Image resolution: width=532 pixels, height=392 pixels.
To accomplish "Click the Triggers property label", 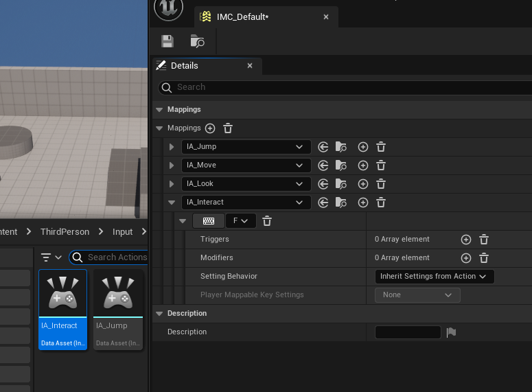I will pyautogui.click(x=214, y=240).
